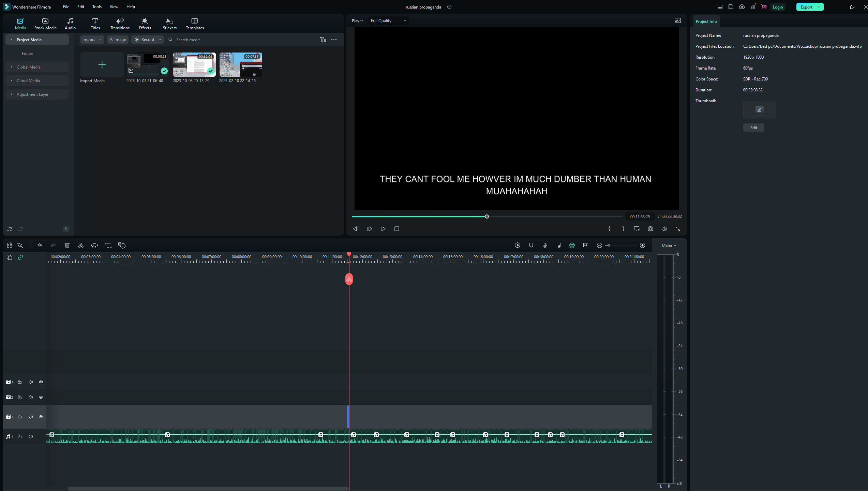The width and height of the screenshot is (868, 491).
Task: Take a snapshot with camera icon
Action: tap(650, 229)
